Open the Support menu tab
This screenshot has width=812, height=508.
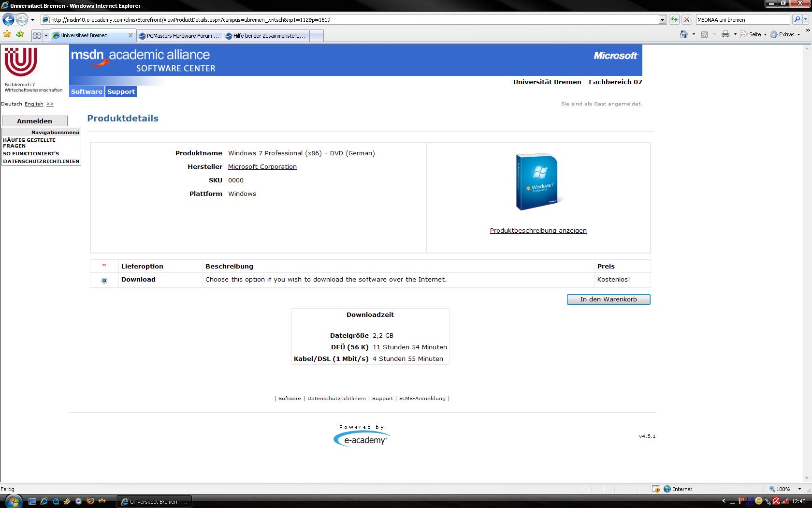[121, 91]
